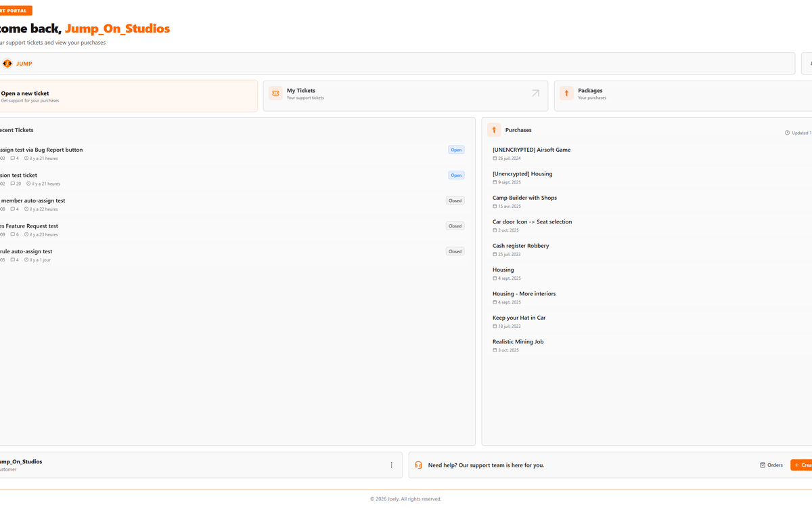Click the arrow icon on My Tickets card
812x508 pixels.
point(535,93)
